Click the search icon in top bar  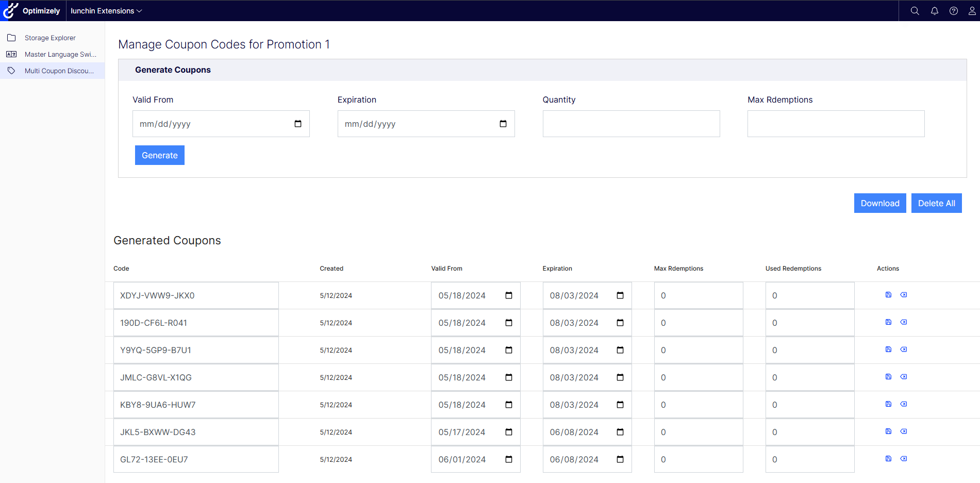pos(915,11)
